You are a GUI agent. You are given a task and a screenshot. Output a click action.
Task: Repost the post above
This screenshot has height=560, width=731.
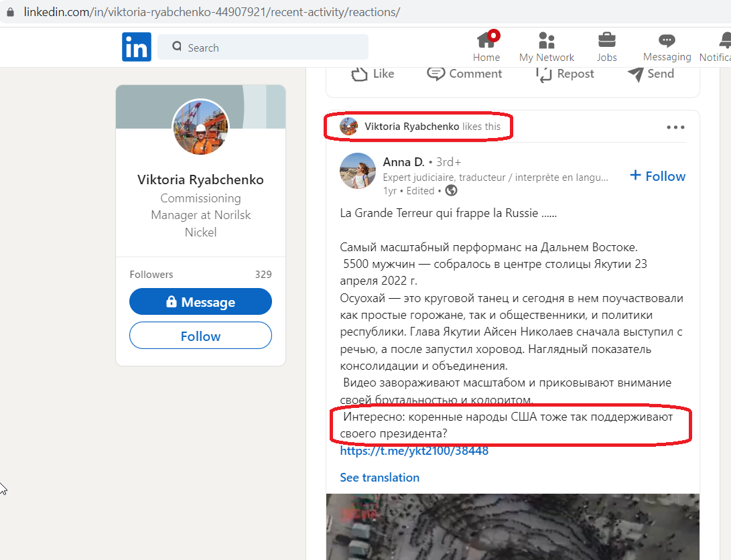click(565, 74)
